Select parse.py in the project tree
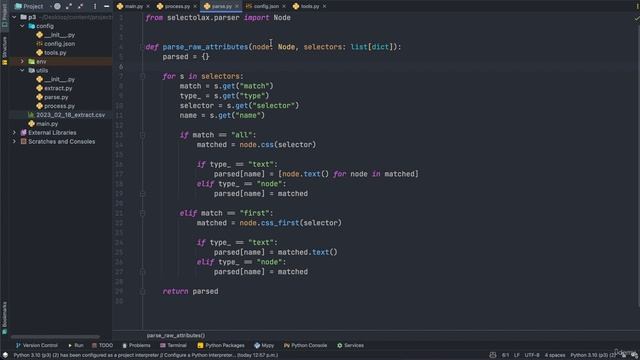Screen dimensions: 640x360 click(x=56, y=97)
